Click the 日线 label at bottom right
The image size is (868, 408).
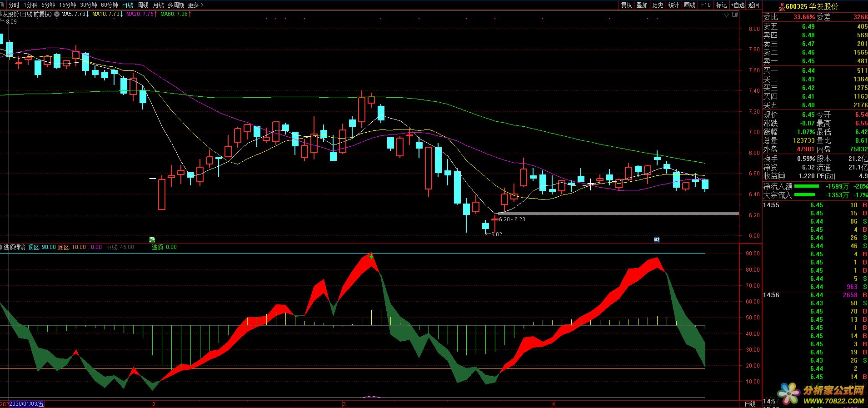point(750,404)
